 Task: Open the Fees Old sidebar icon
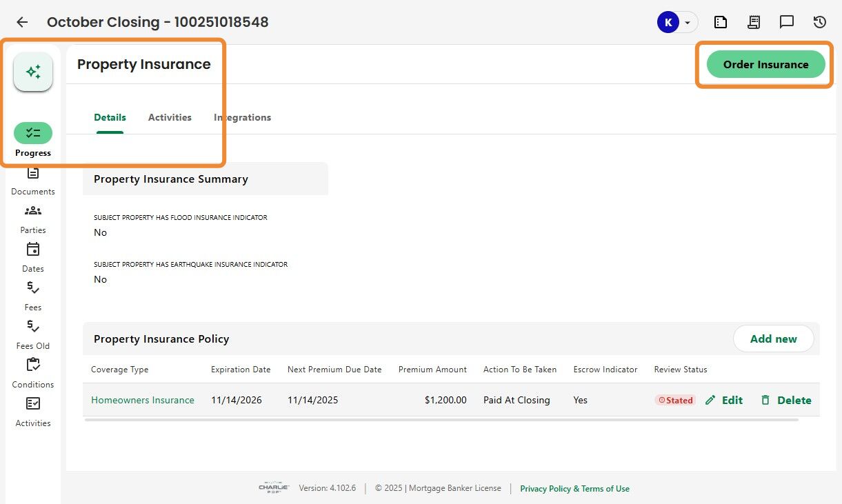pyautogui.click(x=33, y=326)
